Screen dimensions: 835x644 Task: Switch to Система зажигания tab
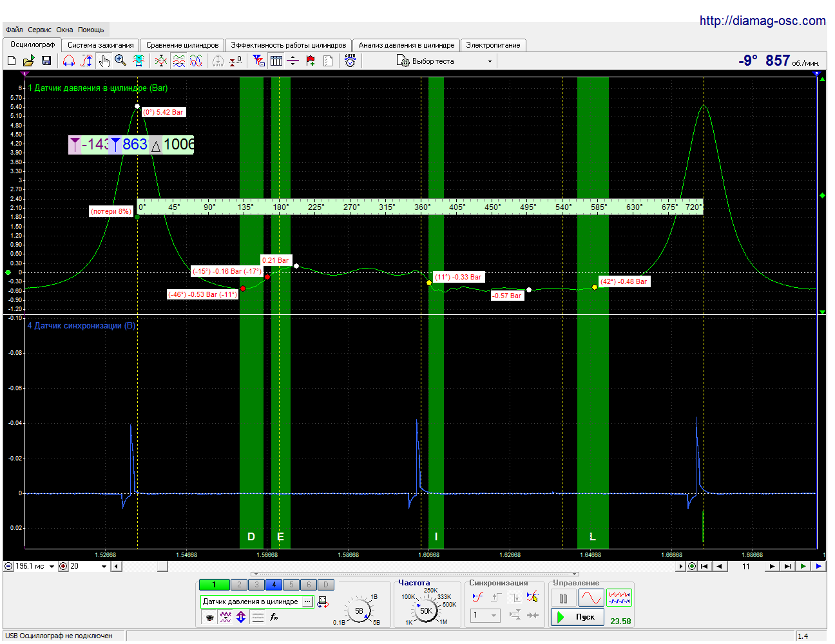tap(101, 45)
